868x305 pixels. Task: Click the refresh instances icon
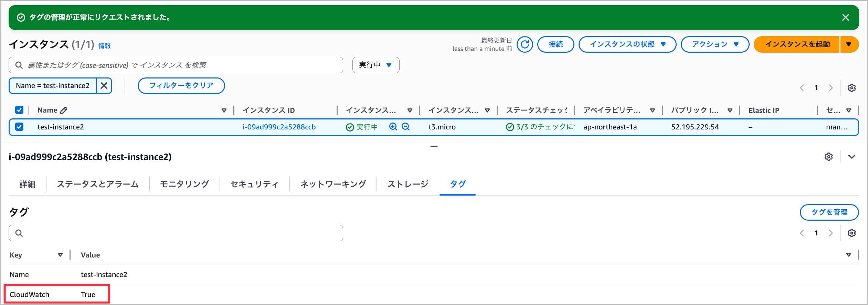pyautogui.click(x=525, y=44)
